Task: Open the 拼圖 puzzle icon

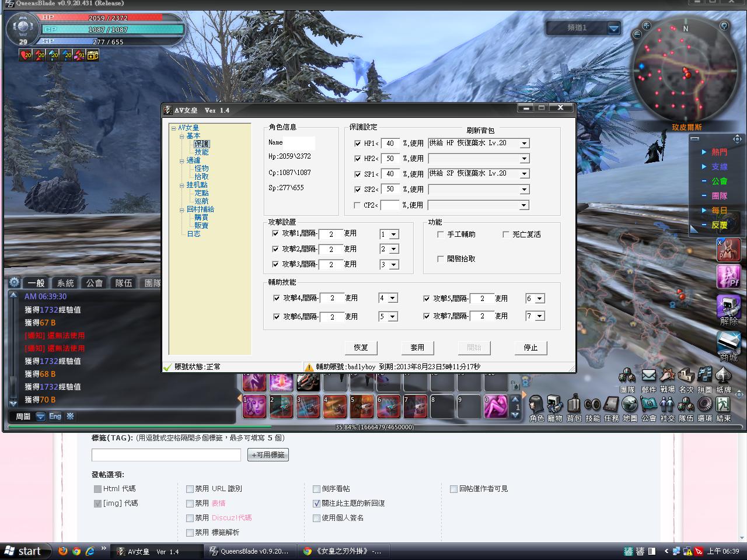Action: click(704, 375)
